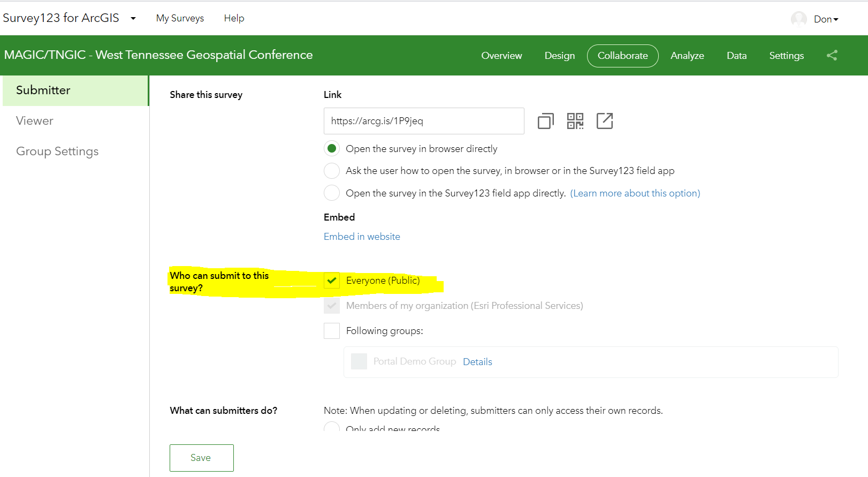Click the survey link URL field
The width and height of the screenshot is (868, 477).
click(x=423, y=121)
